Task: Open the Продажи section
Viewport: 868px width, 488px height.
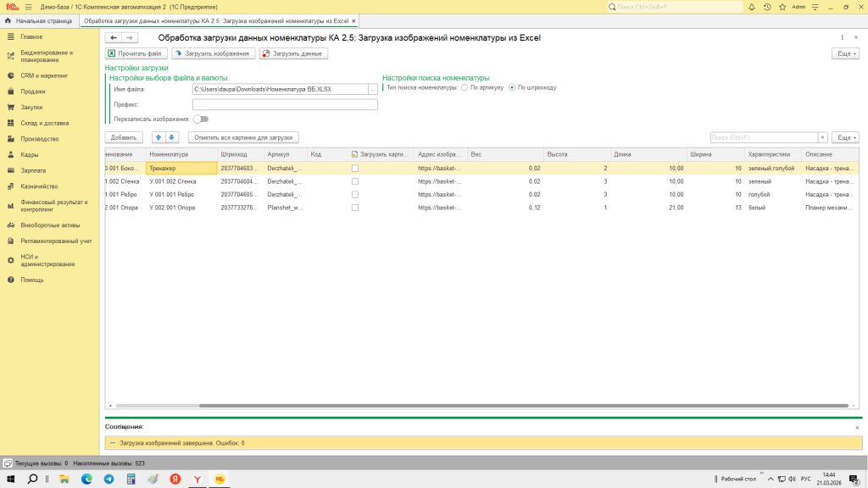Action: tap(33, 91)
